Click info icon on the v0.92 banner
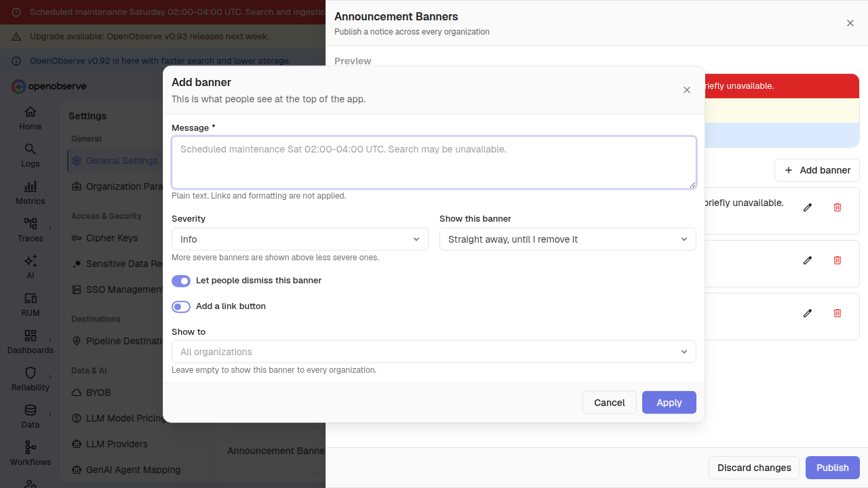Screen dimensions: 868x488 [x=16, y=61]
